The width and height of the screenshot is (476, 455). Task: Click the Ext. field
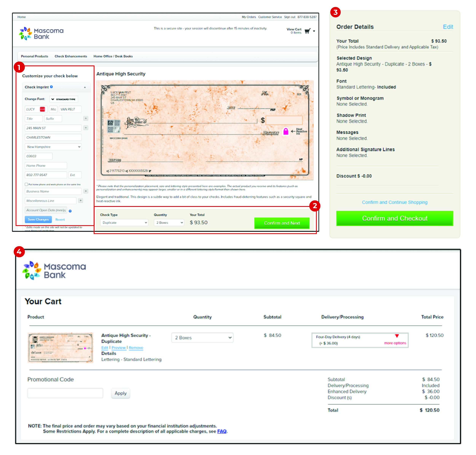pos(75,175)
